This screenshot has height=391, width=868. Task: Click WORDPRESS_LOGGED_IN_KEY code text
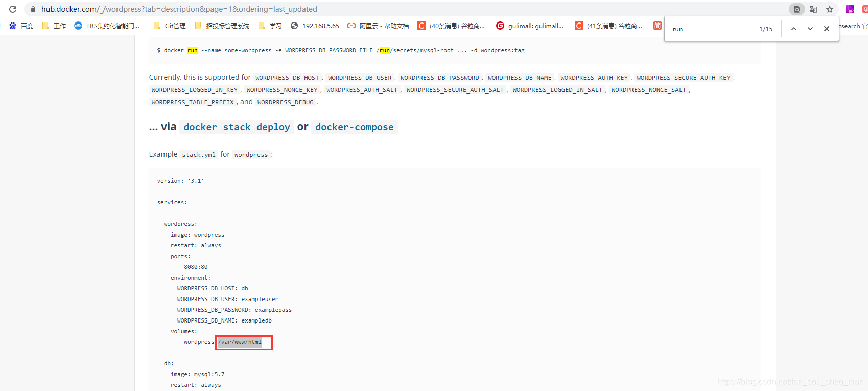[195, 90]
